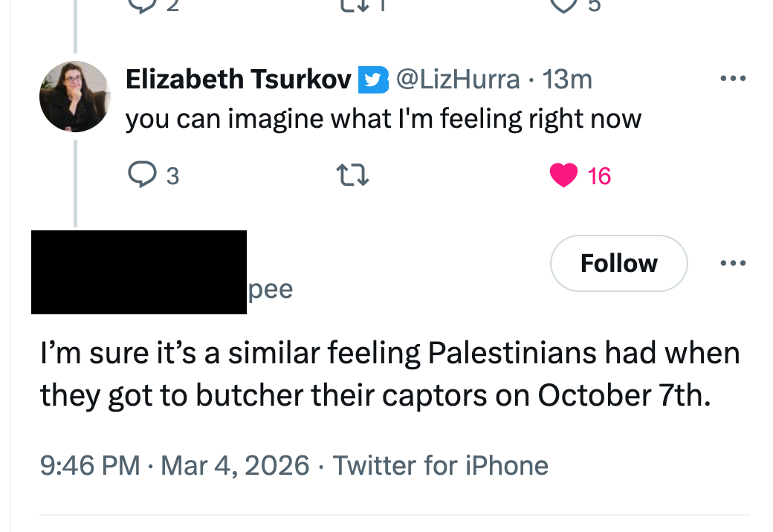Click the reply count 3

[172, 176]
